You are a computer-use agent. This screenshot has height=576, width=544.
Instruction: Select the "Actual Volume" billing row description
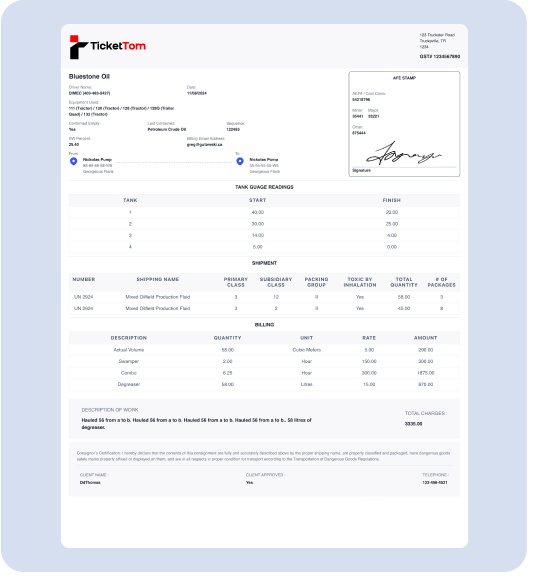[129, 350]
